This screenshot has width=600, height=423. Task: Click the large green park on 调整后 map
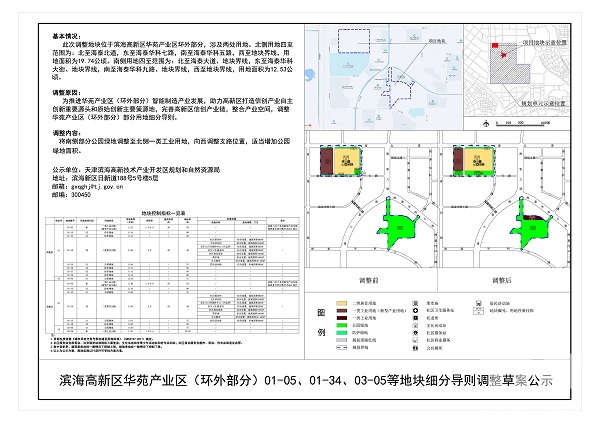click(x=531, y=232)
